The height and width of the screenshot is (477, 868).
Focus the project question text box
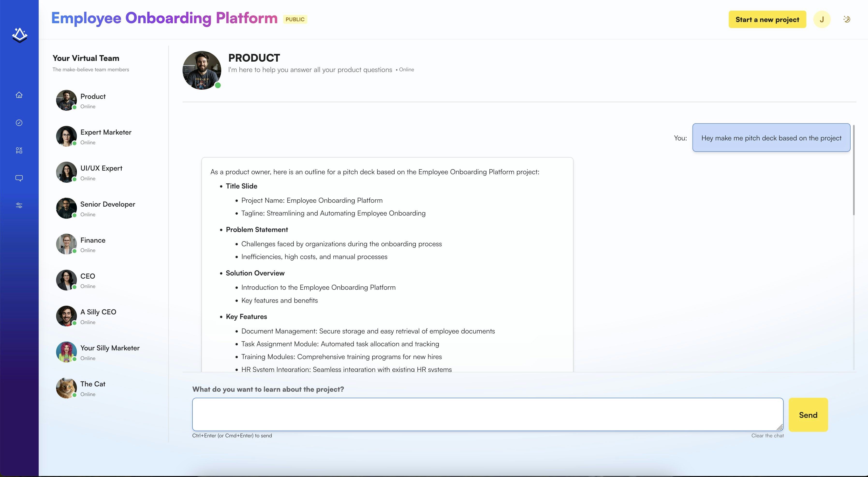tap(487, 414)
